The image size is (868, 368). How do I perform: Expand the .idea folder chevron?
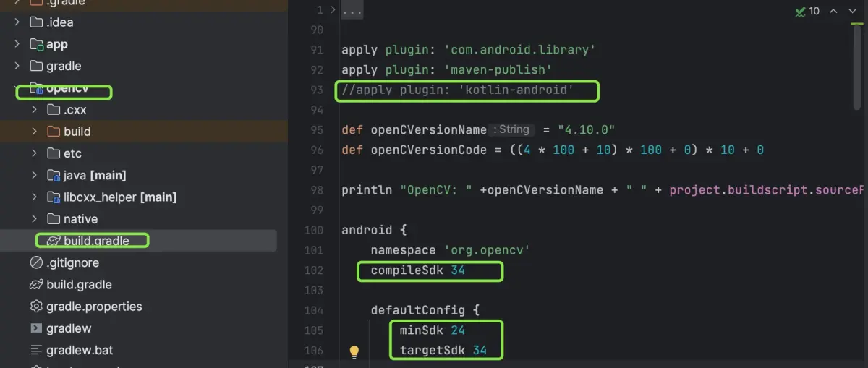17,22
